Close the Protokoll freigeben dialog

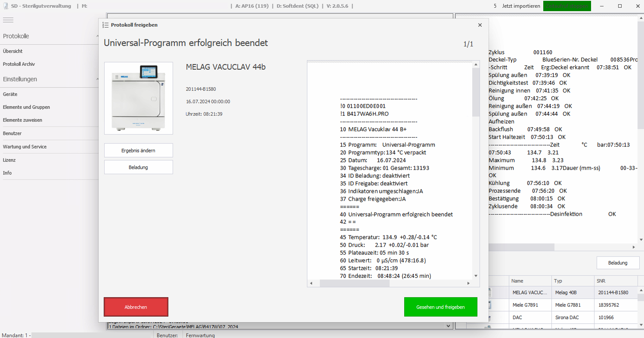click(480, 25)
